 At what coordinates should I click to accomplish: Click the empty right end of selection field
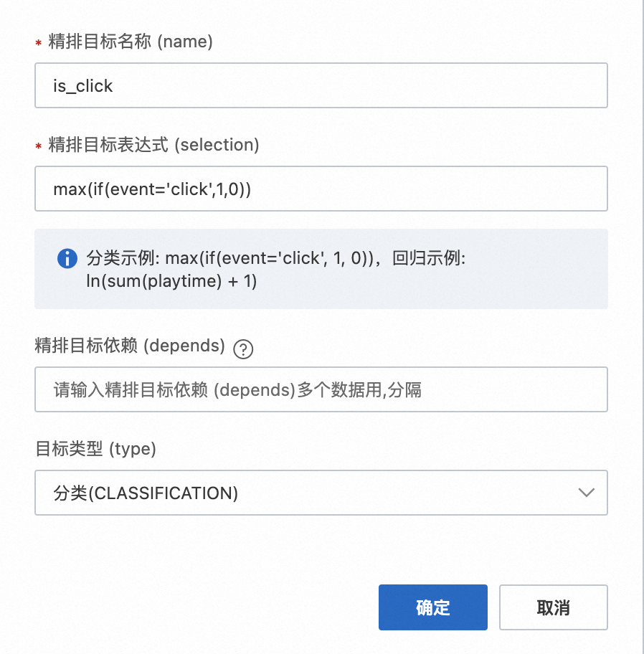point(466,189)
